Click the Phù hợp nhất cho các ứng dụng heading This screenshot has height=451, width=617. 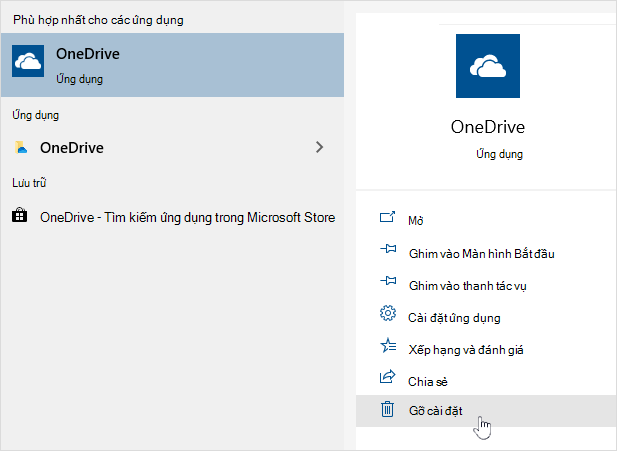[x=98, y=20]
